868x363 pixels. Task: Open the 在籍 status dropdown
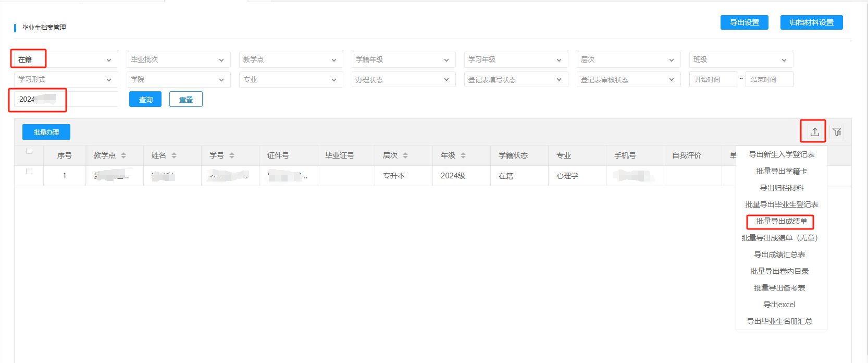(x=66, y=60)
